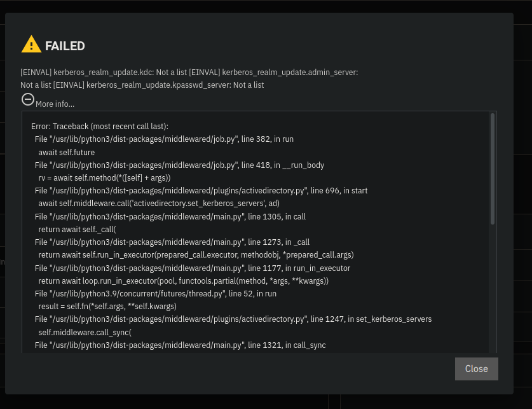This screenshot has height=409, width=532.
Task: Close the FAILED error dialog
Action: coord(476,369)
